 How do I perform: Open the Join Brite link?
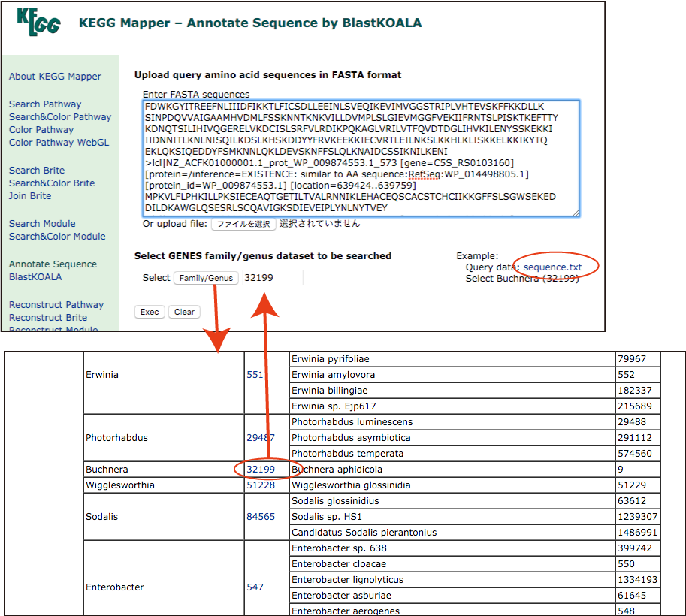tap(30, 195)
